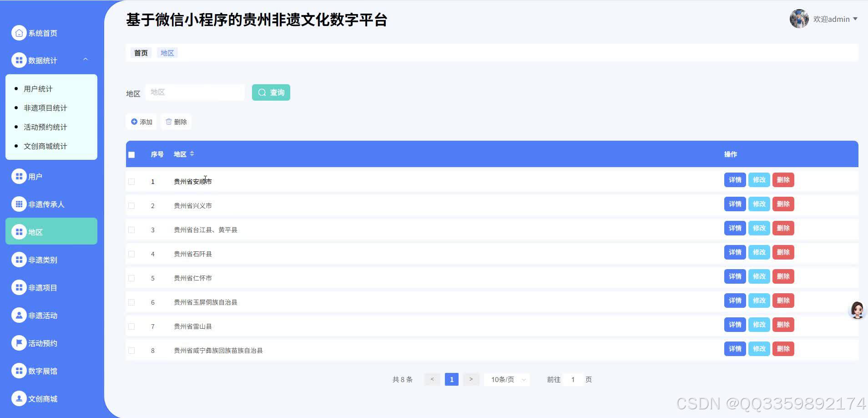Click the trash icon in toolbar 删除 button
This screenshot has height=418, width=868.
(x=169, y=122)
